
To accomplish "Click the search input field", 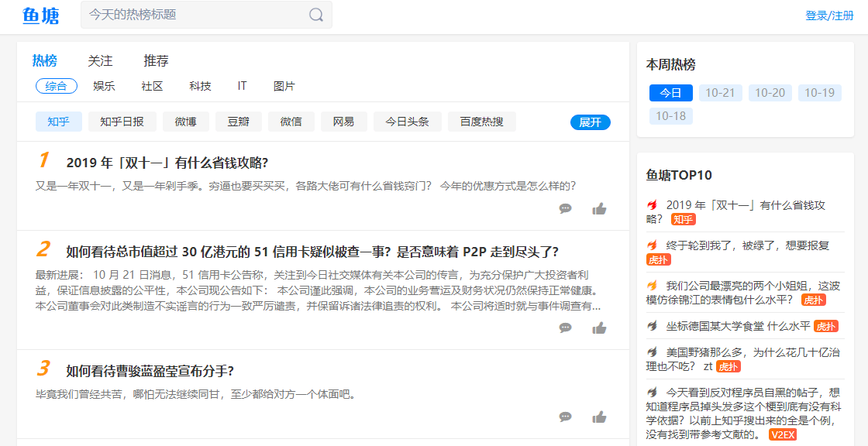I will click(x=194, y=15).
